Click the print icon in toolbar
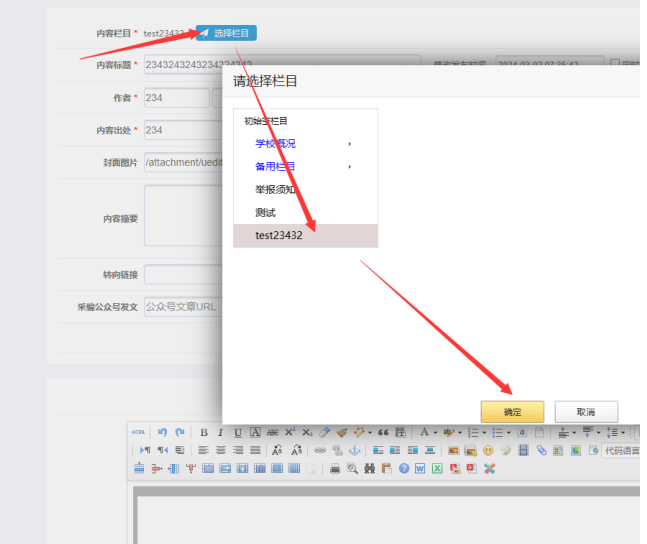Image resolution: width=647 pixels, height=544 pixels. (336, 468)
